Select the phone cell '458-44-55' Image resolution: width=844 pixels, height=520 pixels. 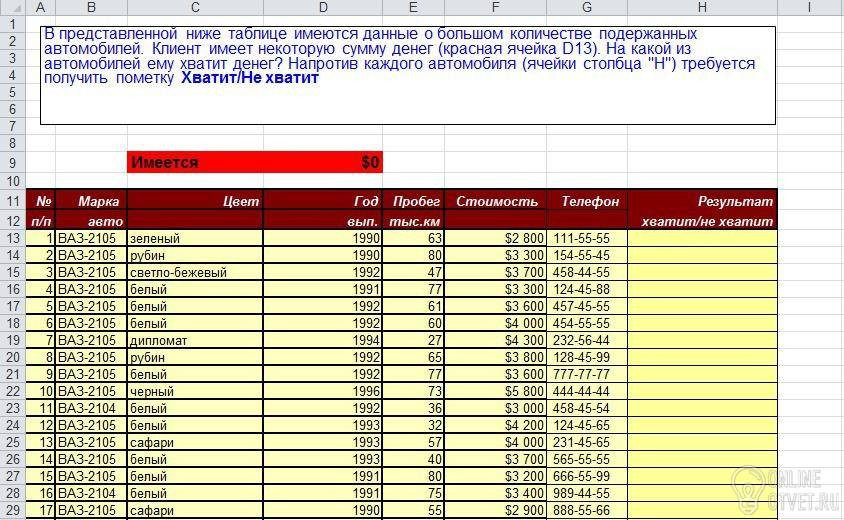point(587,272)
